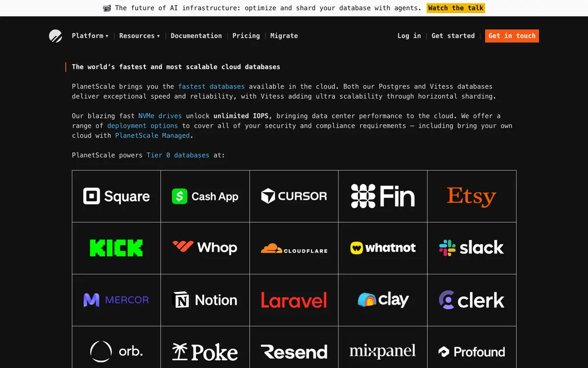Click the Profound logo tile
Screen dimensions: 588x368
472,347
